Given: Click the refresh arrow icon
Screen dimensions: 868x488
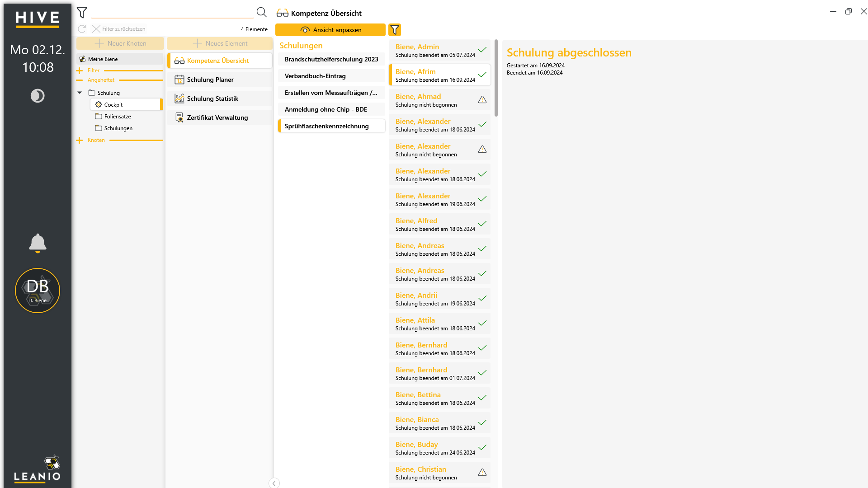Looking at the screenshot, I should (82, 29).
